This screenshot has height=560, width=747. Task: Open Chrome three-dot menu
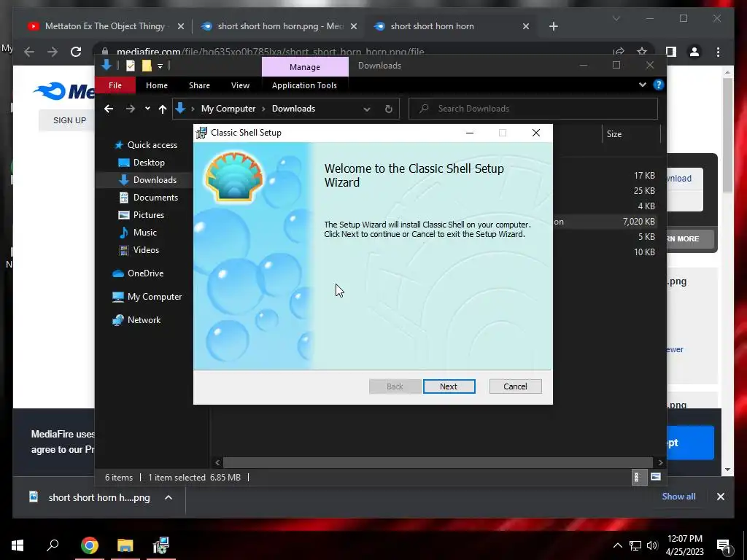coord(718,52)
